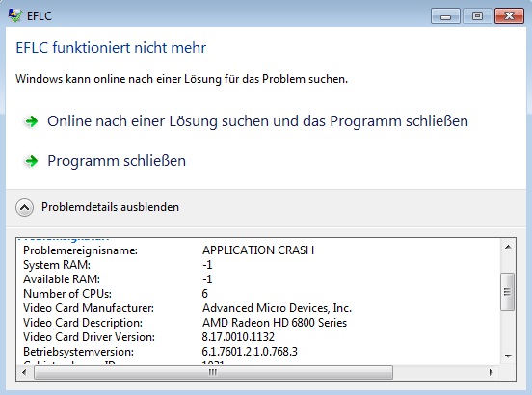
Task: Click the vertical scrollbar thumb in details
Action: coord(508,292)
